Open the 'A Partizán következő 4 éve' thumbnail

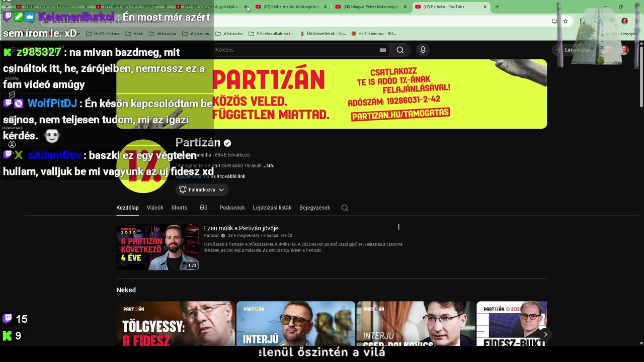157,247
